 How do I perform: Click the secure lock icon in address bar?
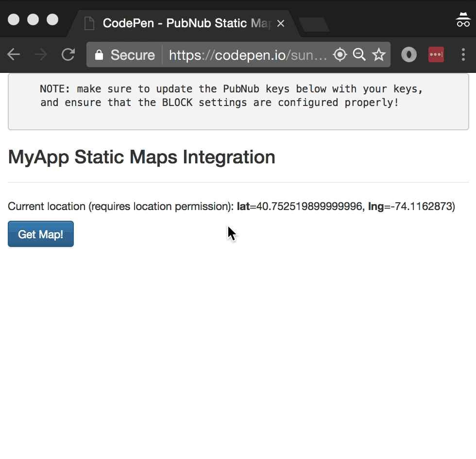tap(99, 55)
